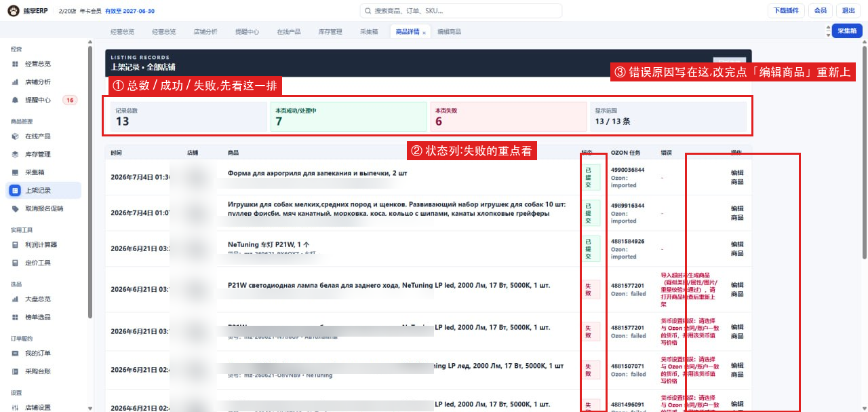Click the 会员 button in the header

pos(821,10)
